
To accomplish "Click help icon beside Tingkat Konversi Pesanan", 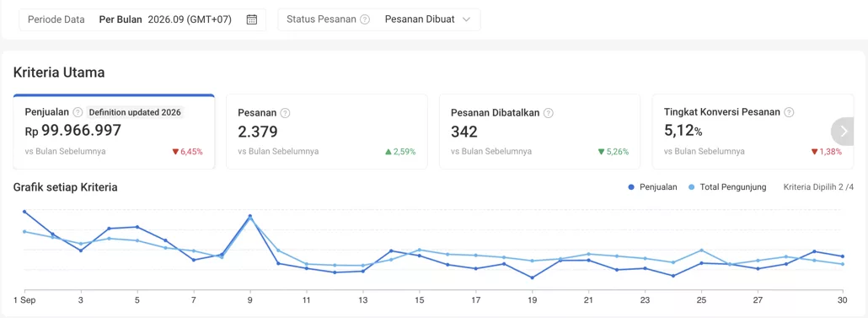I will (x=789, y=112).
